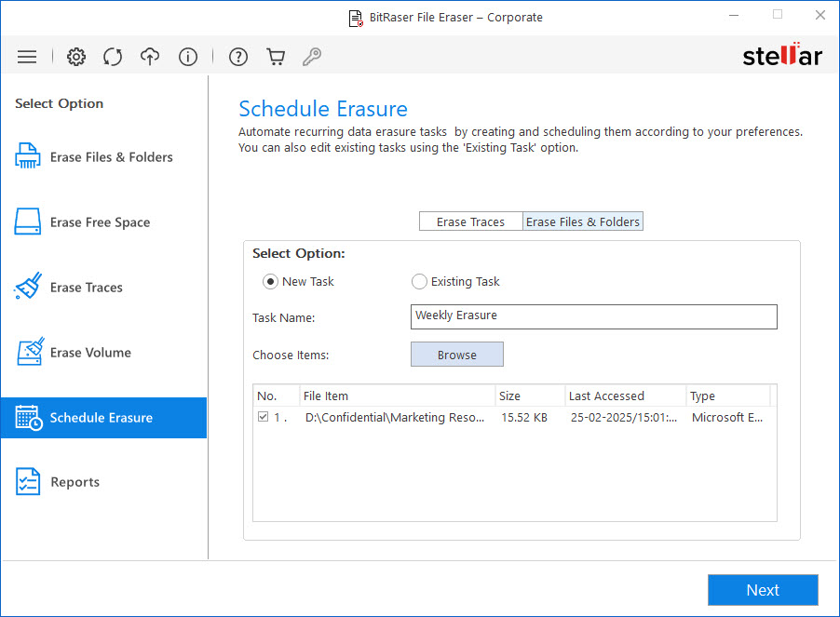Click the Erase Traces brush icon
This screenshot has width=840, height=617.
click(28, 286)
